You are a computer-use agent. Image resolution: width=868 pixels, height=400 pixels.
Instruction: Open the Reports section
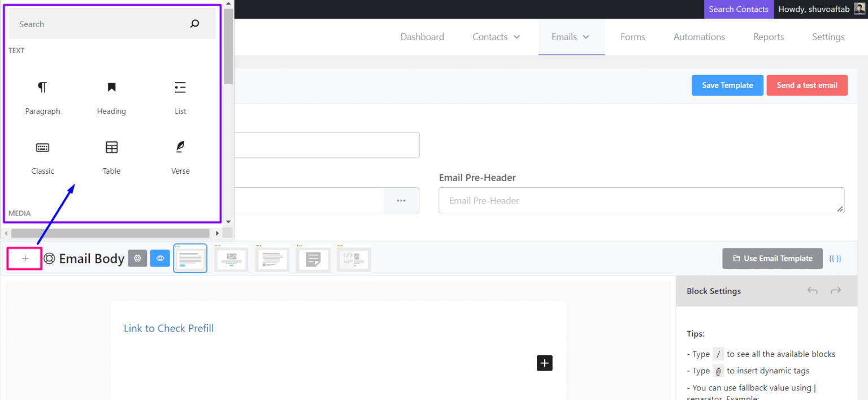point(768,36)
